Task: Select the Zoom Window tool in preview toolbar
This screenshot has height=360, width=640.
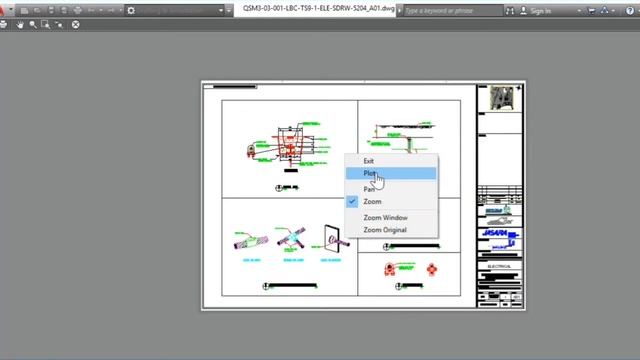Action: [x=46, y=24]
